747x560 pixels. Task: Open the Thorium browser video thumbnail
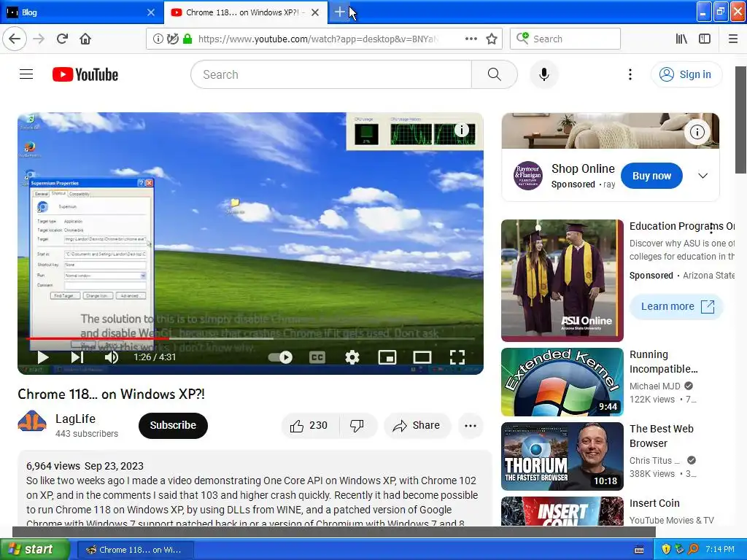[x=562, y=456]
